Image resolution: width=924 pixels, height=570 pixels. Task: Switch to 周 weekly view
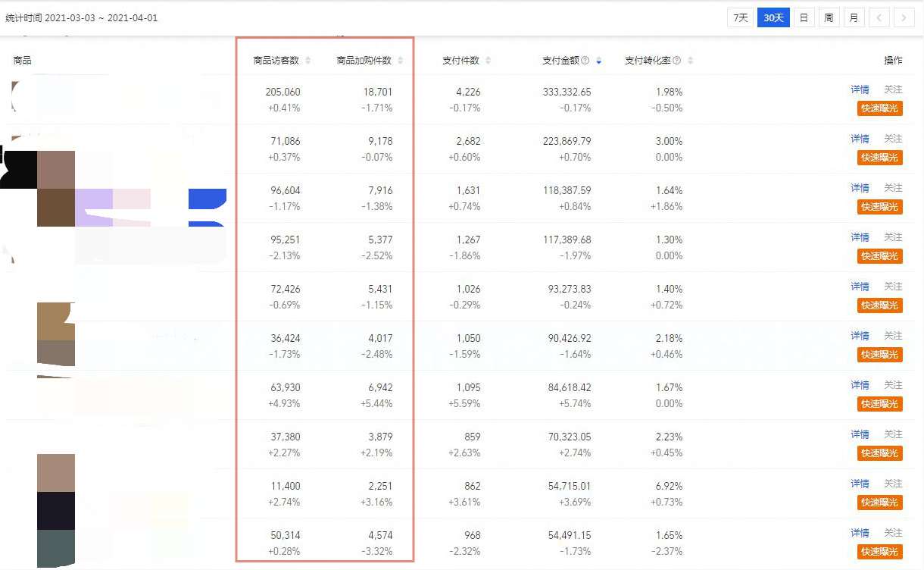pos(829,18)
